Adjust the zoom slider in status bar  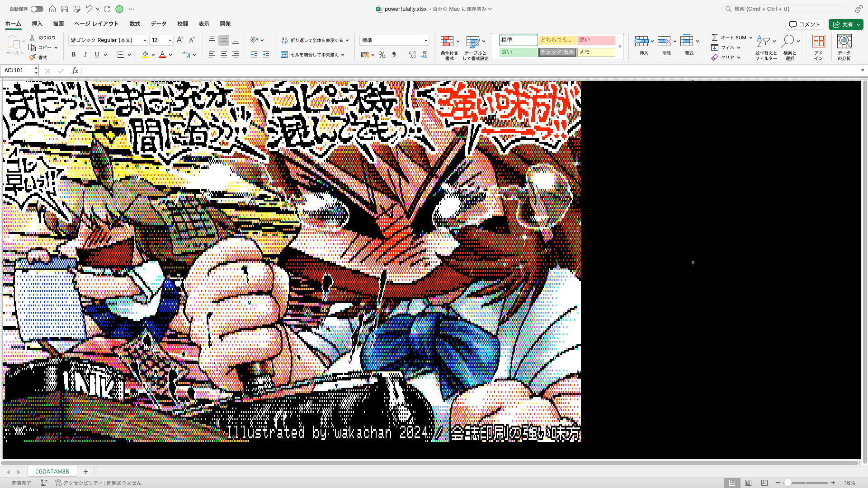tap(788, 483)
